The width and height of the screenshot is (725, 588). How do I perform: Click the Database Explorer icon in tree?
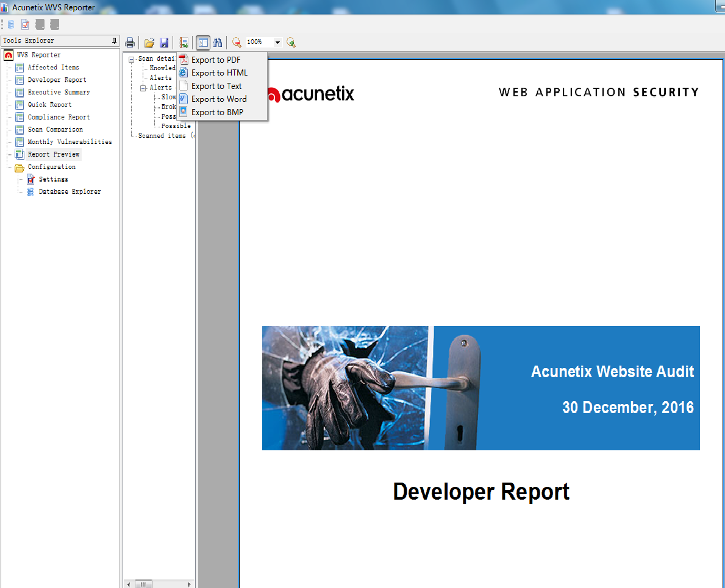click(x=30, y=192)
